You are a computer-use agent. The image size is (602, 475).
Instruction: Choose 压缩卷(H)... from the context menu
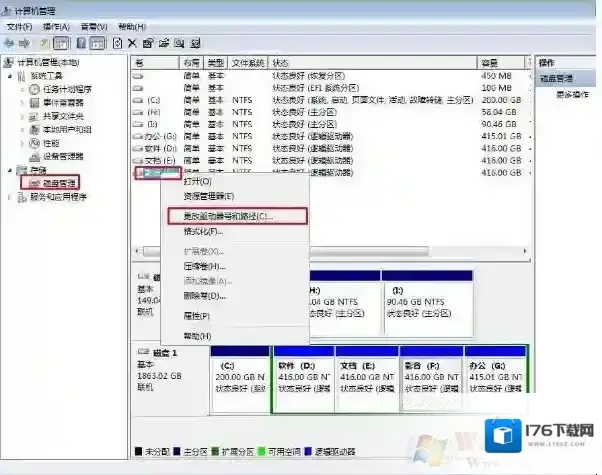pos(205,266)
